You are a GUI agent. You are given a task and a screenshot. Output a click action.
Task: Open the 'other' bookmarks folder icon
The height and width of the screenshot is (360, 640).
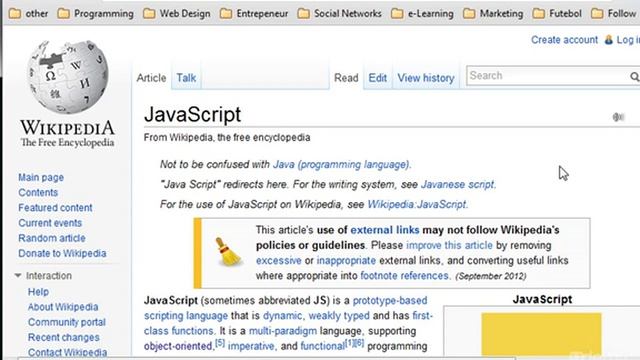coord(15,13)
